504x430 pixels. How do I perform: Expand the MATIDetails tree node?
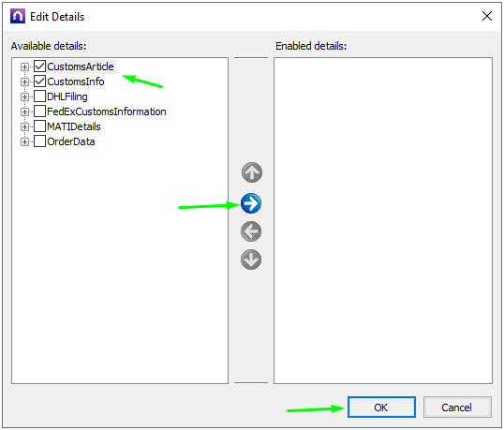point(24,127)
